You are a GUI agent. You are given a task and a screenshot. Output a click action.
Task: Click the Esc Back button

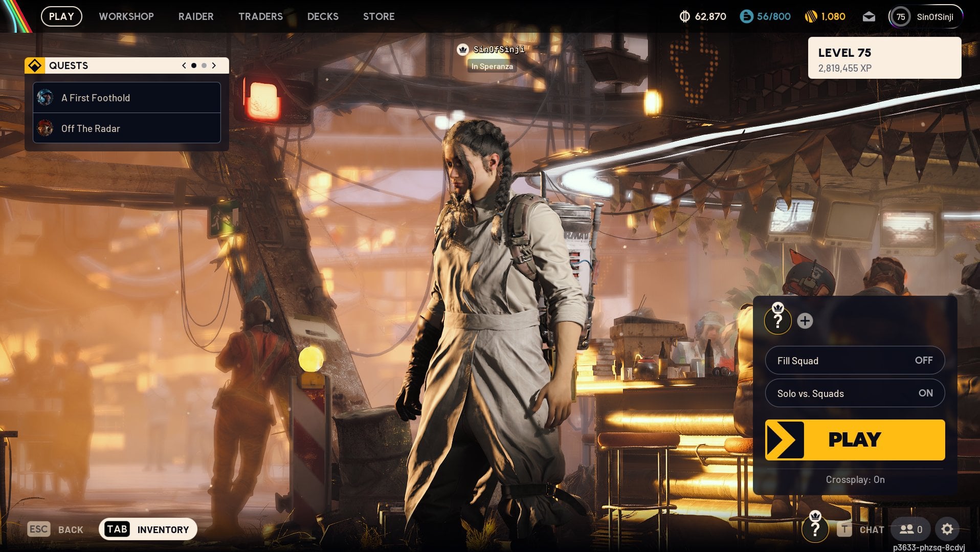click(x=55, y=529)
